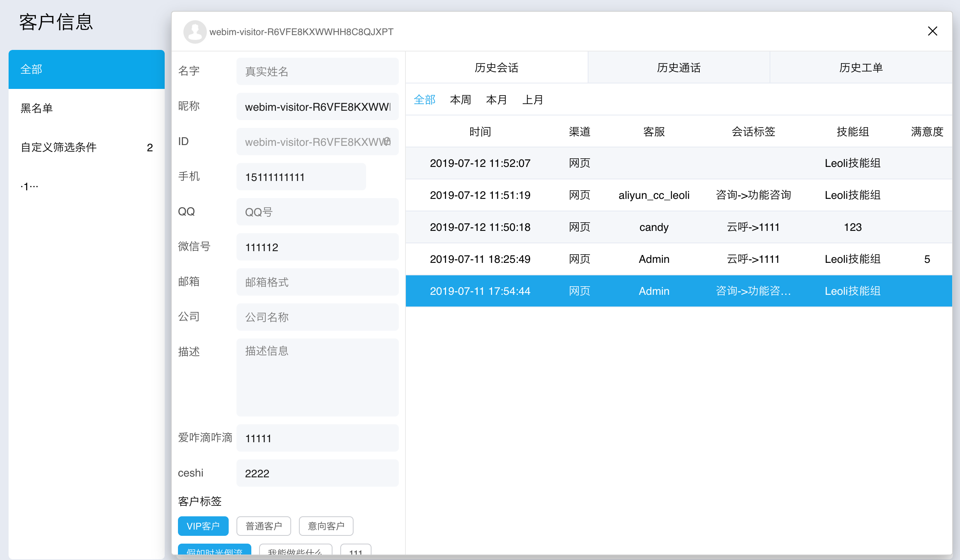Switch to the 历史通话 tab
This screenshot has width=960, height=560.
pos(679,67)
